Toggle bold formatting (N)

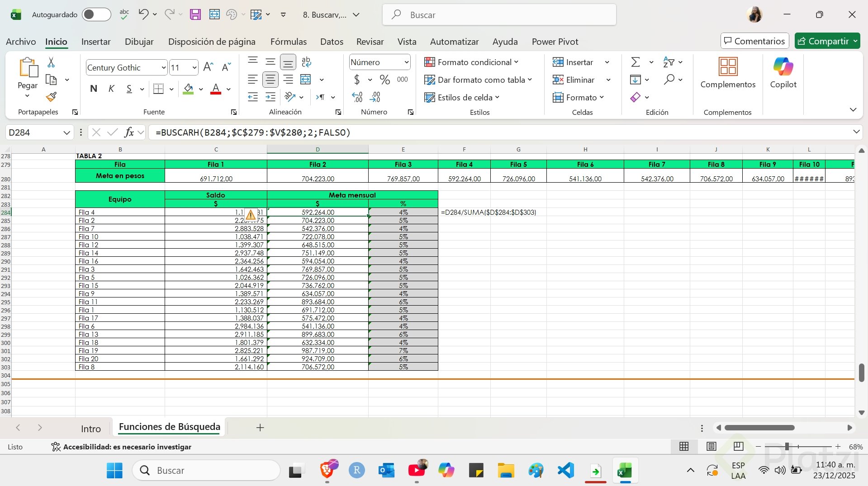pyautogui.click(x=94, y=89)
